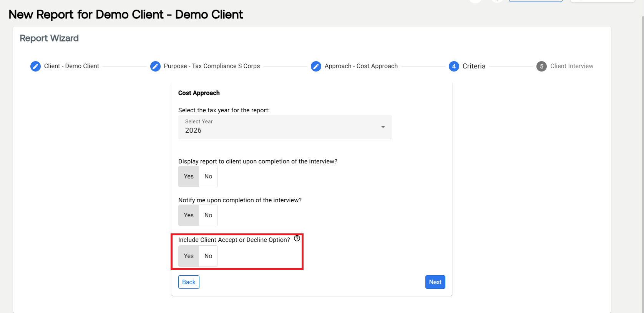Click the step 4 Criteria circle icon
644x313 pixels.
pos(454,66)
